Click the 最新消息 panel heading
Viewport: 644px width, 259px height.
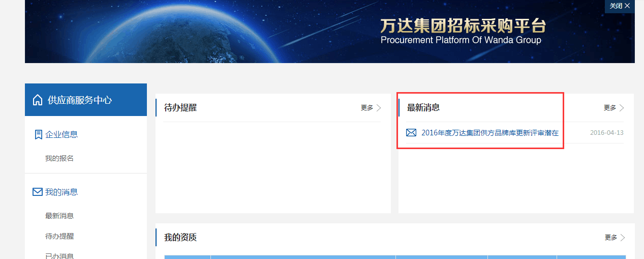coord(423,108)
